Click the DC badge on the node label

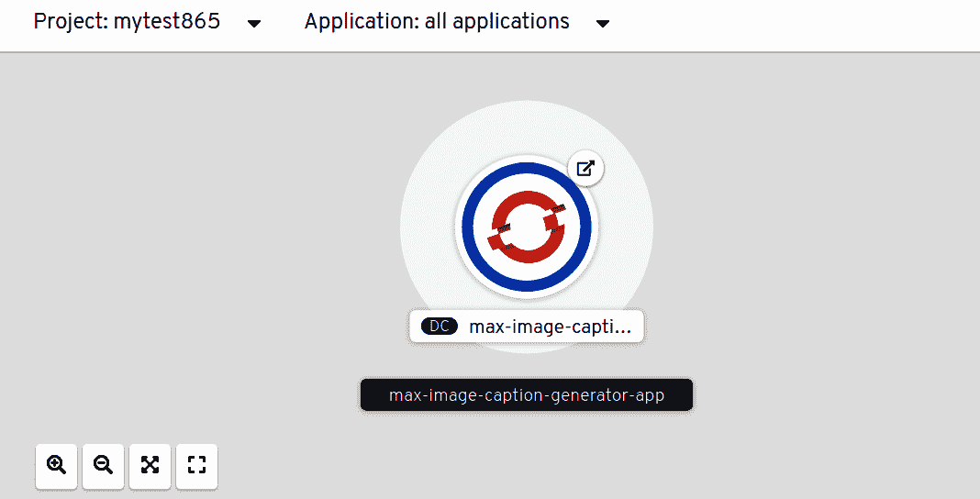pos(440,326)
